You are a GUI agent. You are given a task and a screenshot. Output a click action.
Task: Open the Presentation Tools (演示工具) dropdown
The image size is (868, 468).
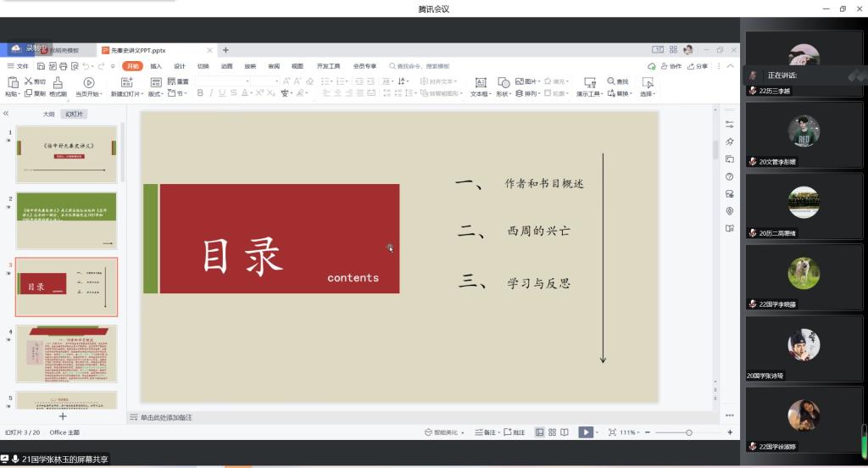(x=590, y=93)
